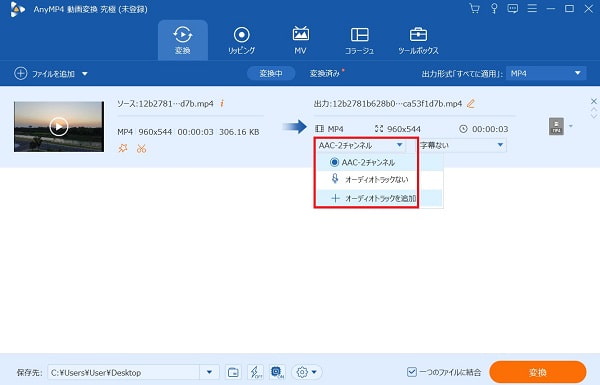Move file up with the arrow
The width and height of the screenshot is (600, 385).
tap(593, 109)
